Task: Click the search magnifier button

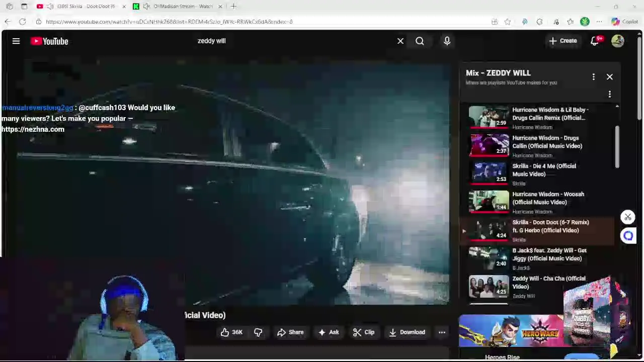Action: [420, 41]
